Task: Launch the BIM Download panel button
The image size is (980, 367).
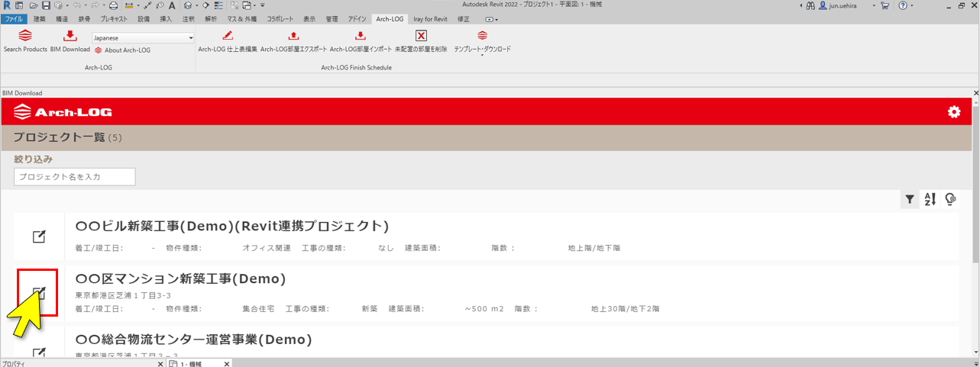Action: point(70,41)
